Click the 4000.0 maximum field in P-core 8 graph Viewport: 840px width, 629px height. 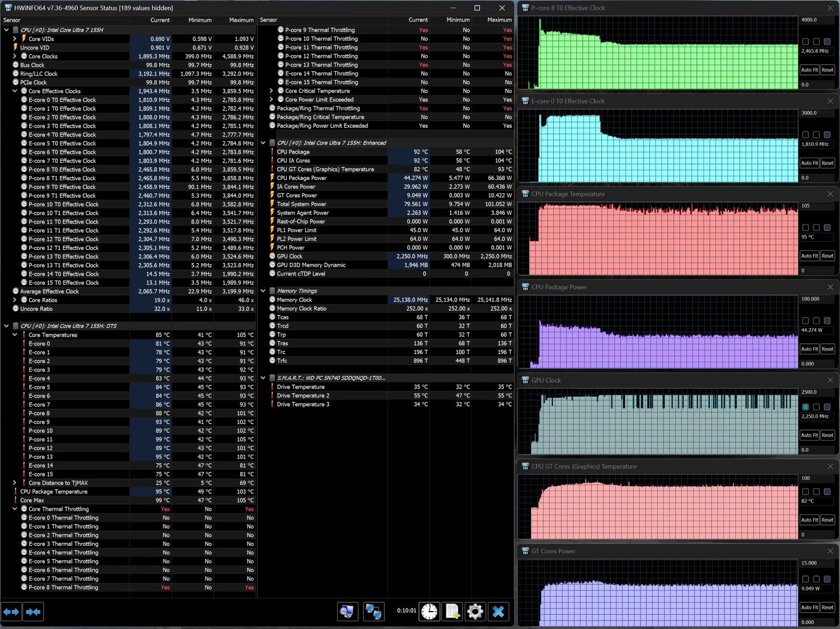817,20
